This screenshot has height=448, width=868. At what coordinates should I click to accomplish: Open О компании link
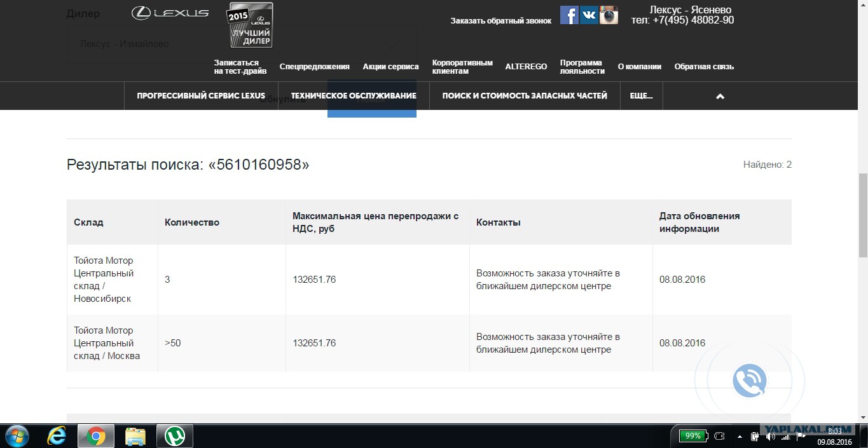[640, 67]
